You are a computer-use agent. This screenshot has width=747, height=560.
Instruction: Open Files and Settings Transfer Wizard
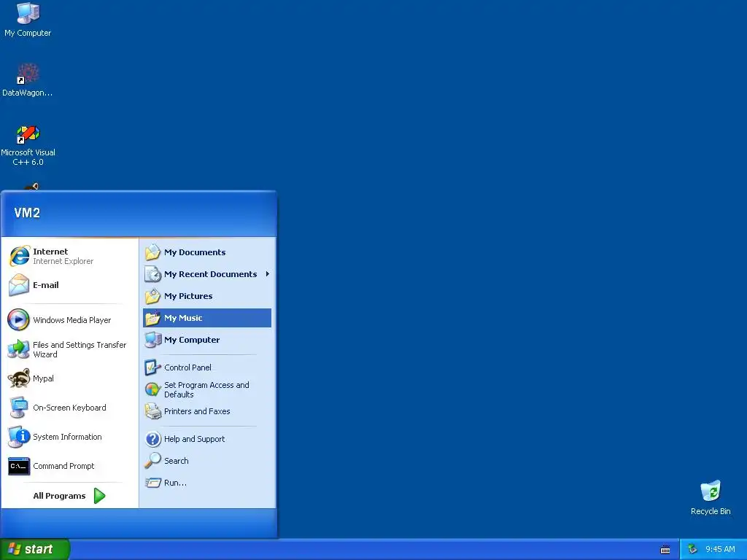coord(69,349)
